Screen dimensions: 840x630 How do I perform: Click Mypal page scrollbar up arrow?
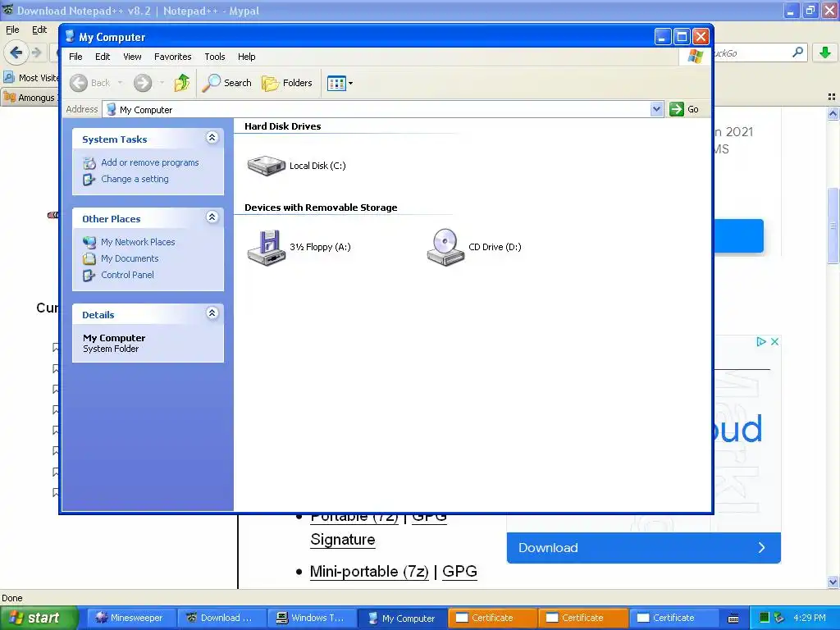833,113
